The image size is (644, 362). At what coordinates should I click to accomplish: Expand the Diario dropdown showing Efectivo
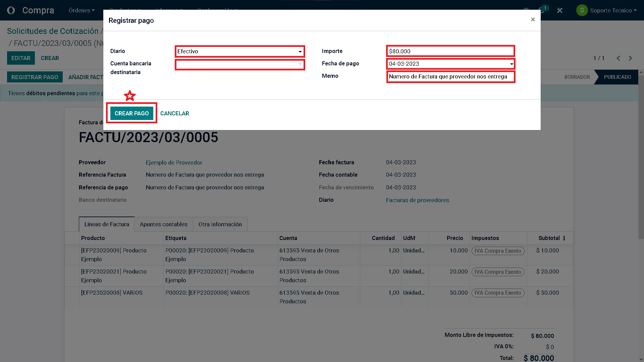point(300,52)
